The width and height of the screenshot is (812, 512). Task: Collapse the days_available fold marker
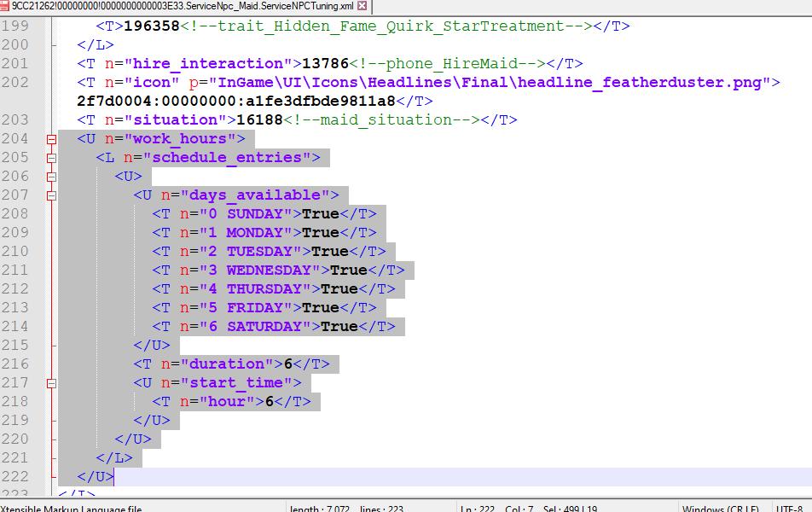(51, 195)
